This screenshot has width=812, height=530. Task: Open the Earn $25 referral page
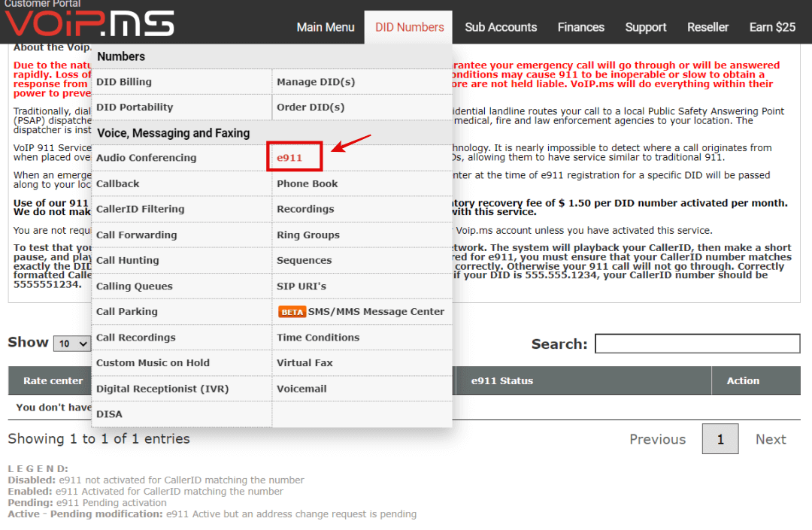point(772,27)
